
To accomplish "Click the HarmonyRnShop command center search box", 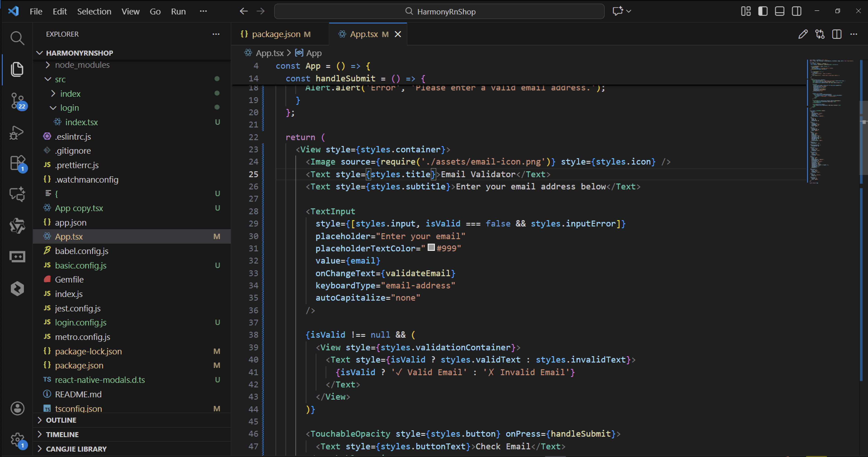I will point(439,12).
